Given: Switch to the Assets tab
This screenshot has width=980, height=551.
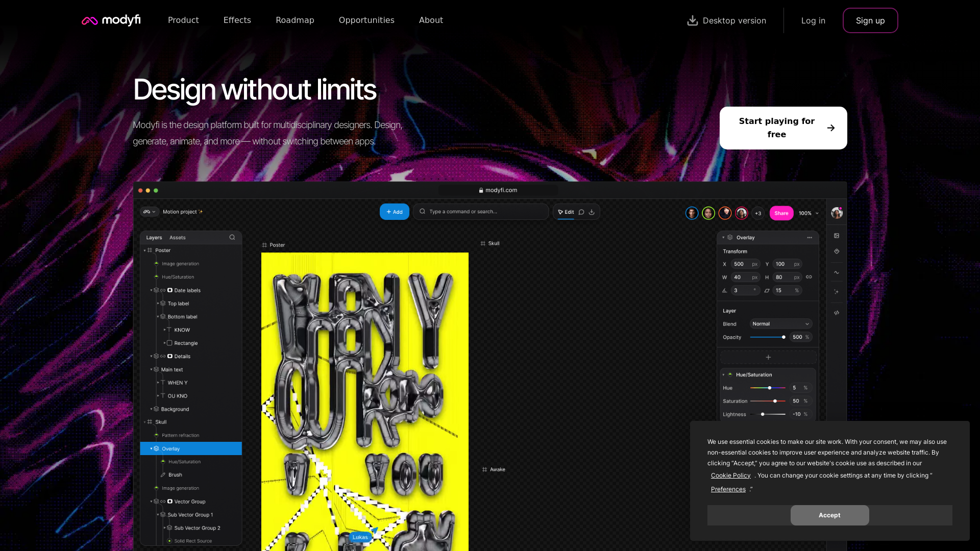Looking at the screenshot, I should pyautogui.click(x=177, y=238).
